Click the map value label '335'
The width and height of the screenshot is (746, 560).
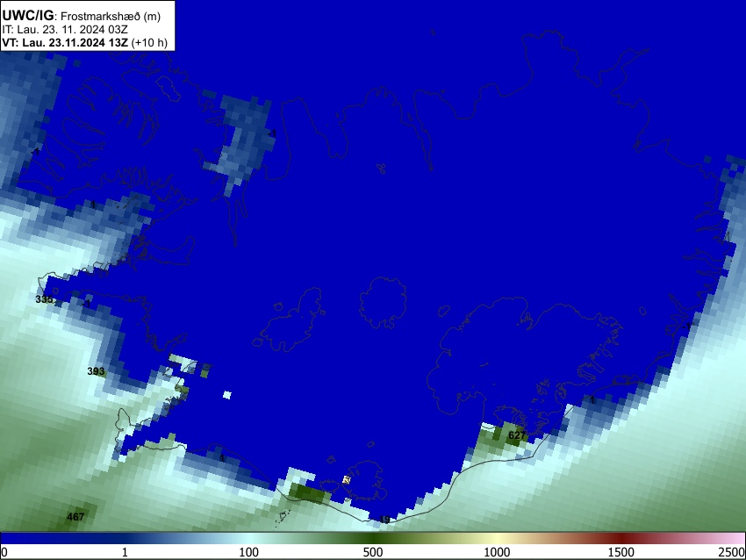(44, 299)
